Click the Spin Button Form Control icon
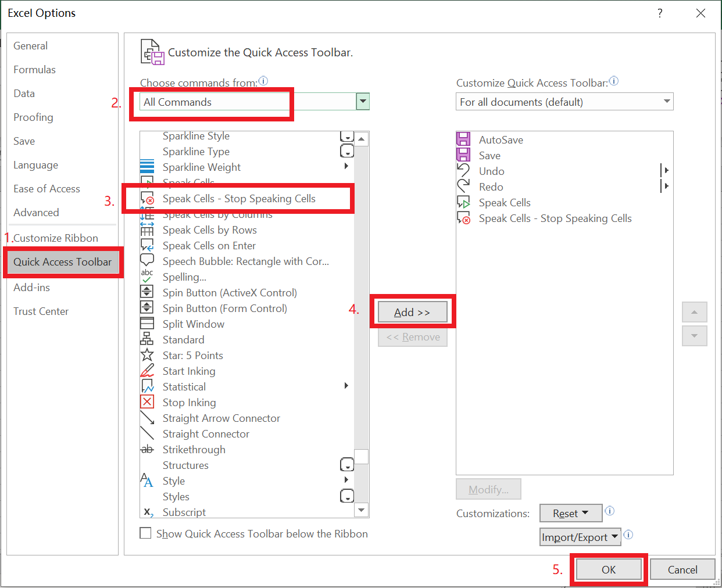 tap(147, 308)
